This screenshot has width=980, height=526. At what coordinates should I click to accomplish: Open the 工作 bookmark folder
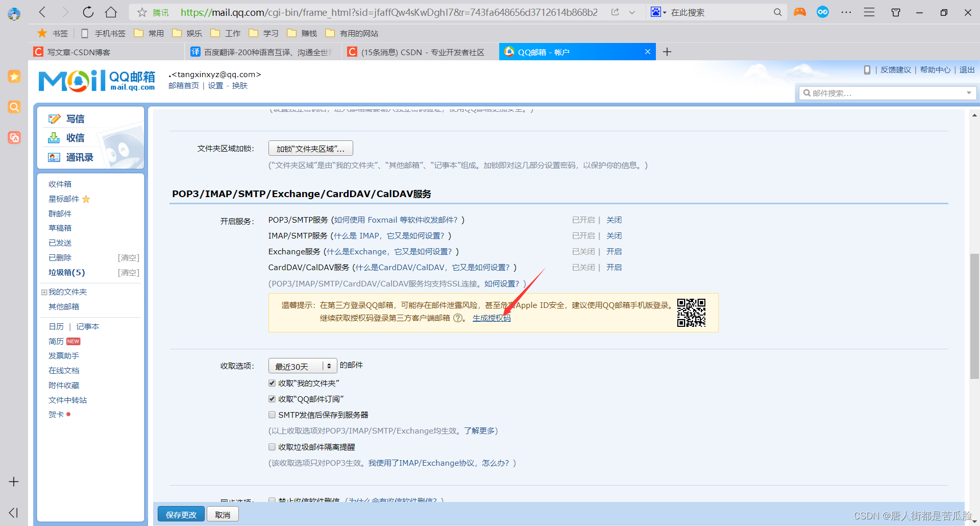(226, 33)
